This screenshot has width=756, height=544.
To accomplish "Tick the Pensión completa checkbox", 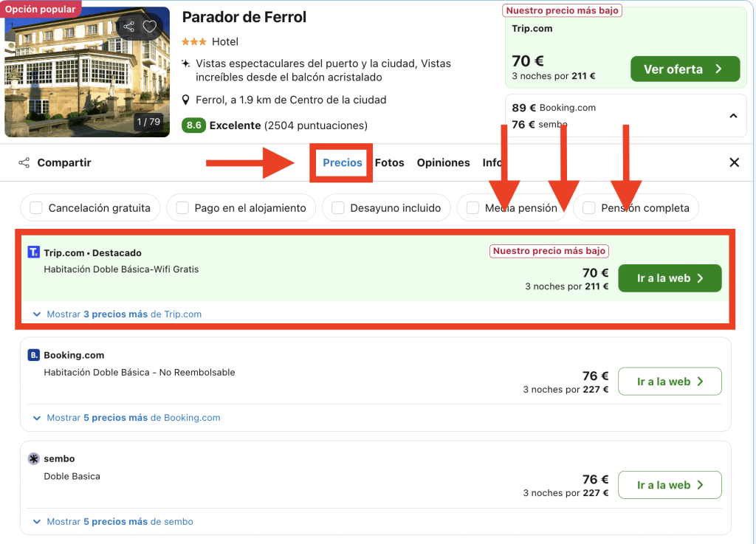I will (588, 208).
